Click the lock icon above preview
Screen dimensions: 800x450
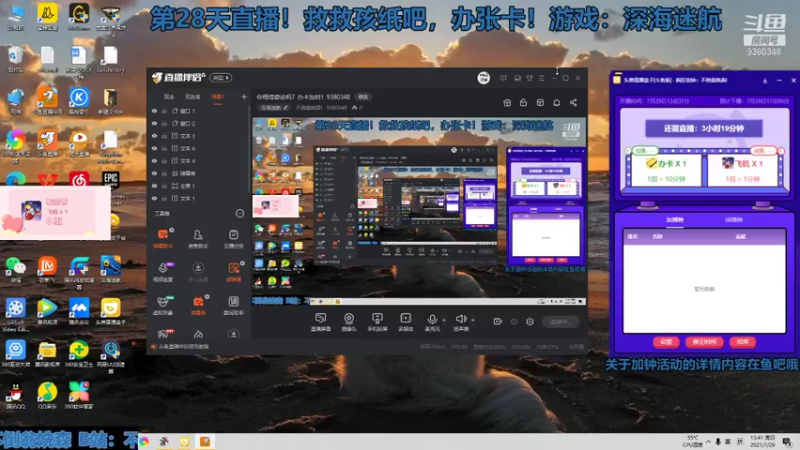523,103
